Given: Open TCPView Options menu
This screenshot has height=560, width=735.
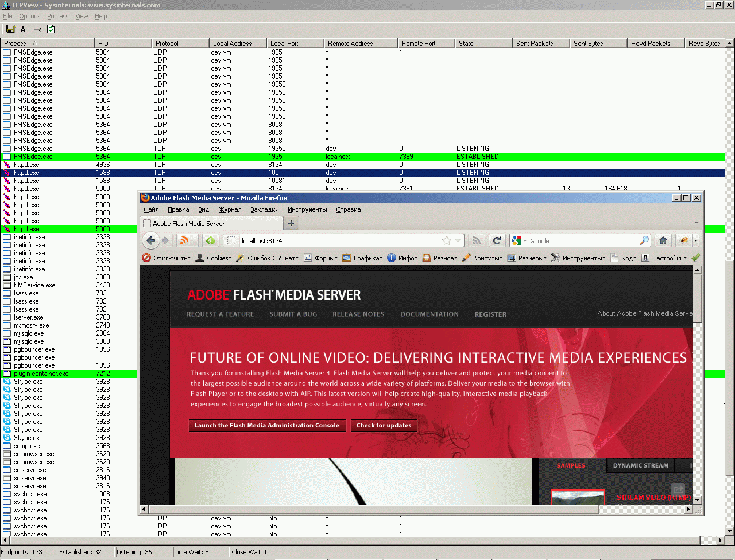Looking at the screenshot, I should click(30, 16).
